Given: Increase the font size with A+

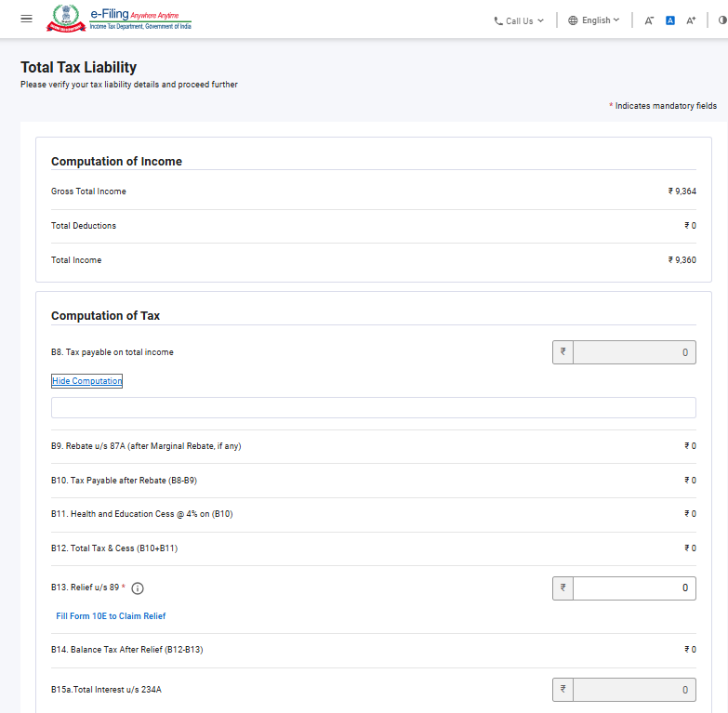Looking at the screenshot, I should click(x=691, y=20).
